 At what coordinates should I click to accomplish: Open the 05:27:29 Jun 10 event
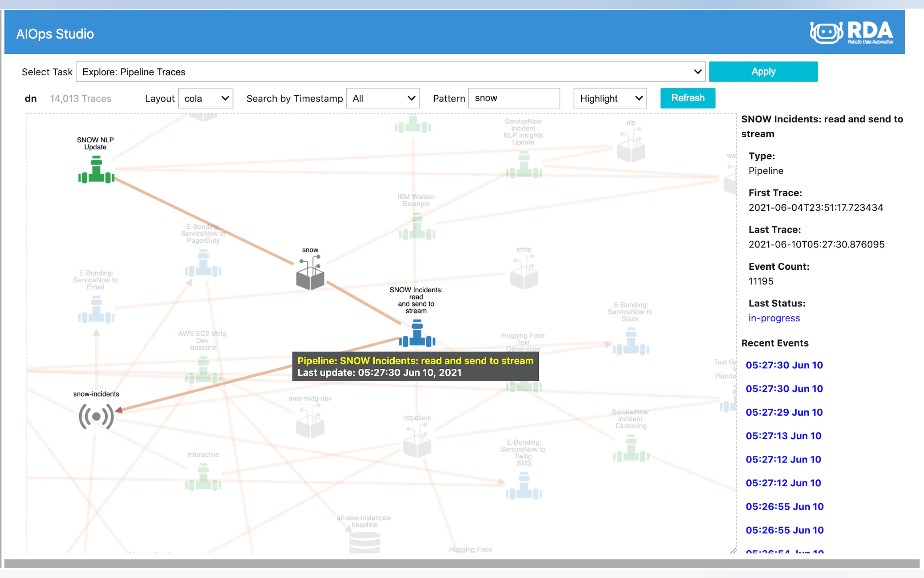784,412
